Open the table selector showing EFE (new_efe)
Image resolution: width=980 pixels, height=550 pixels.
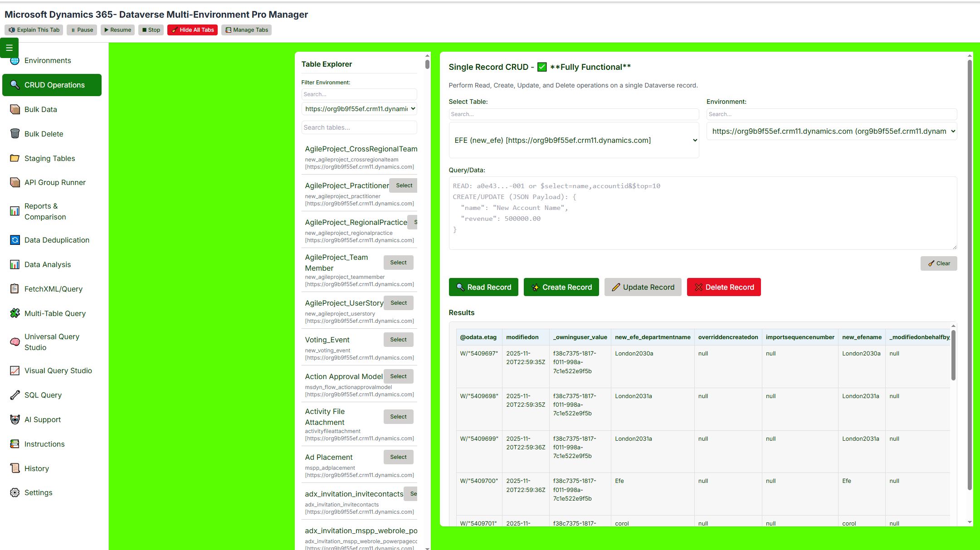click(x=574, y=140)
